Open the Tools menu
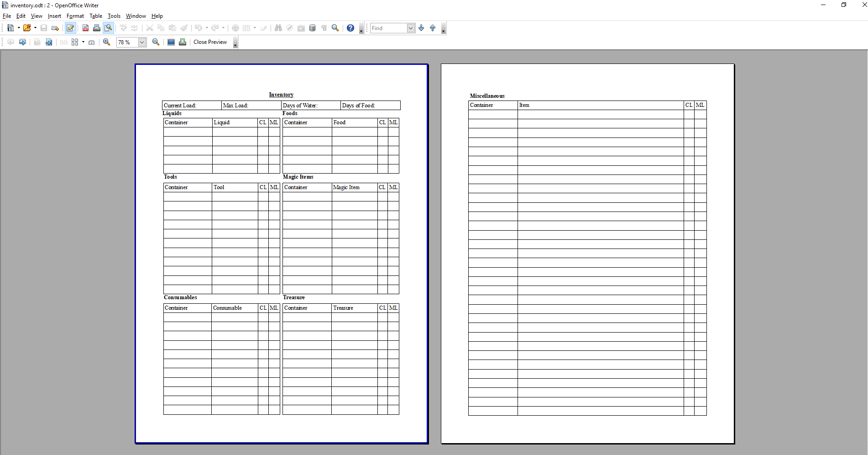Screen dimensions: 868x455 pyautogui.click(x=114, y=16)
